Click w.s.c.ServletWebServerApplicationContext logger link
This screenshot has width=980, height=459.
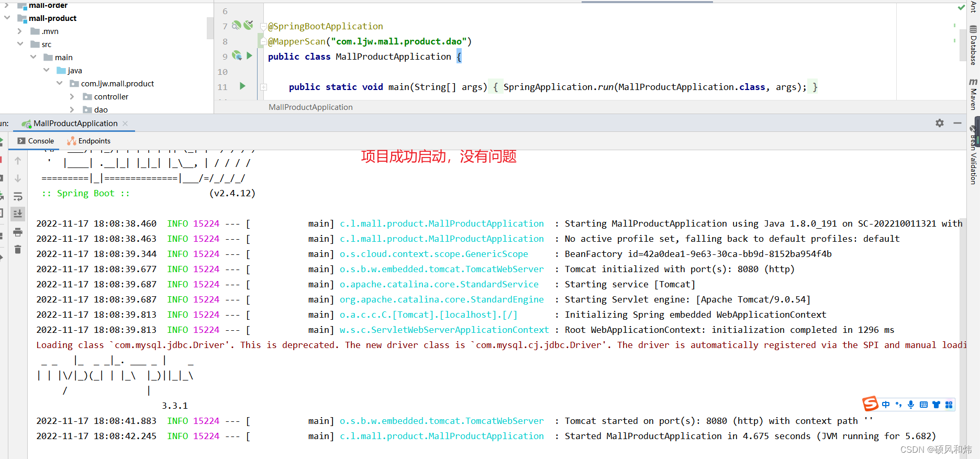click(x=444, y=330)
